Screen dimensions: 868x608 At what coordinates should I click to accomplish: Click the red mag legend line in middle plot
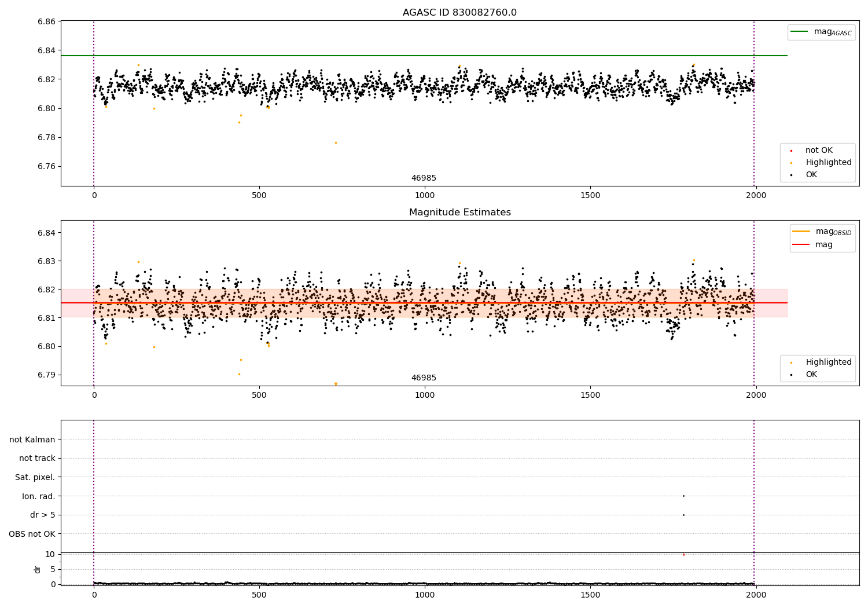(801, 244)
